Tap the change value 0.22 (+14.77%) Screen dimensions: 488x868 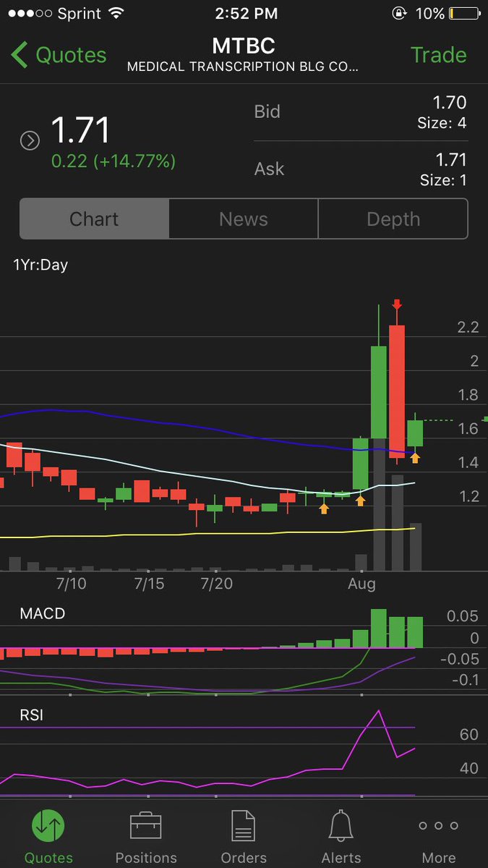(114, 161)
